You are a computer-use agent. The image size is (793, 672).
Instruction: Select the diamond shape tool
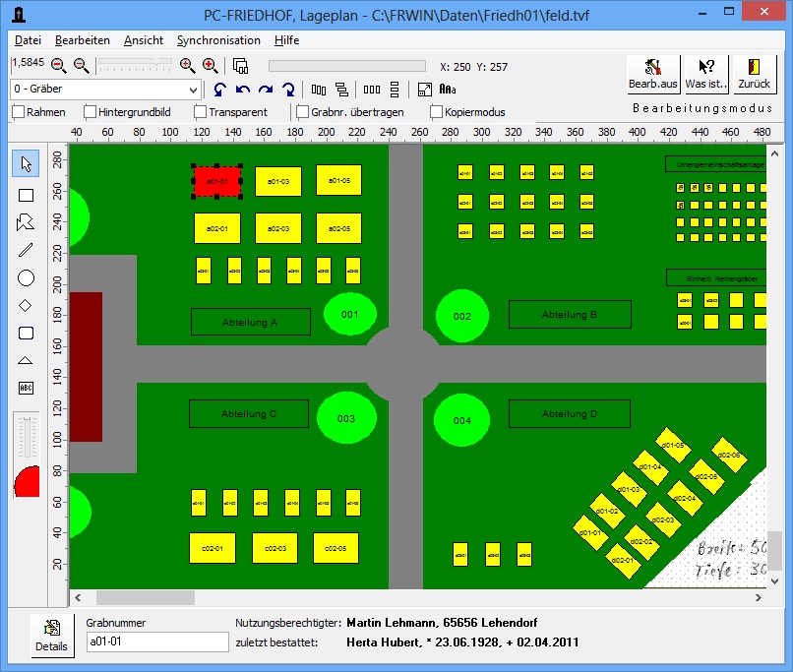click(x=27, y=305)
